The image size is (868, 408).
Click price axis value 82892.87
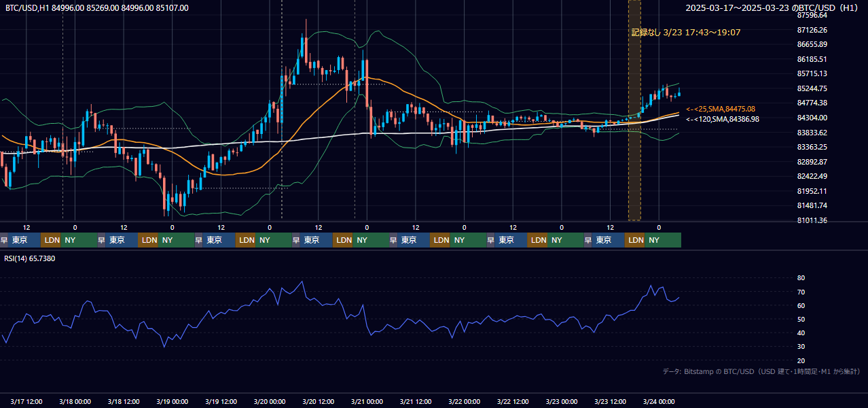coord(812,162)
